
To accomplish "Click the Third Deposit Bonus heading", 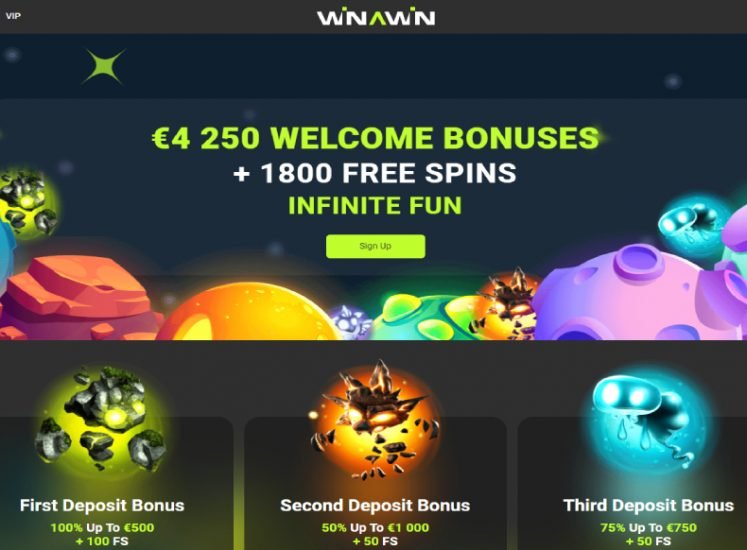I will pyautogui.click(x=648, y=505).
